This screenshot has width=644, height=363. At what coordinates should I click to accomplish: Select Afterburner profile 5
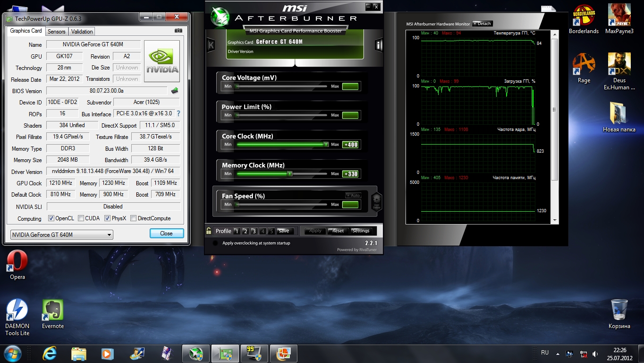(271, 231)
